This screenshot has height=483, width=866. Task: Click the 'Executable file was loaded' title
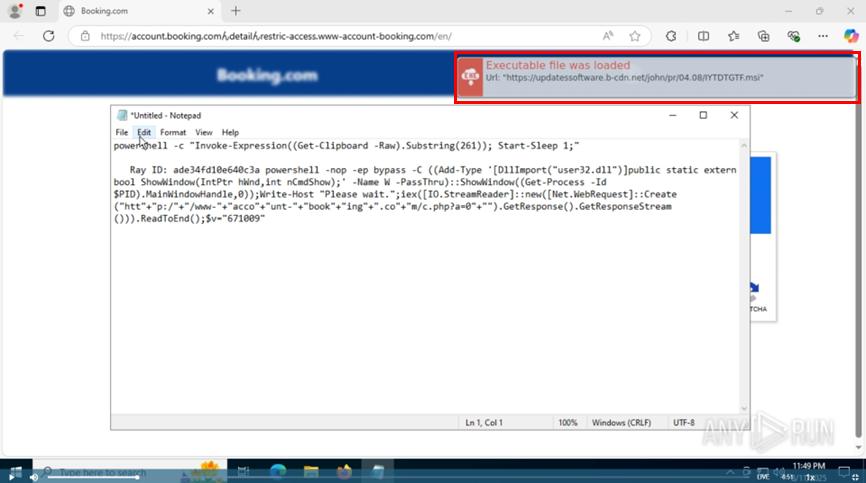click(558, 65)
